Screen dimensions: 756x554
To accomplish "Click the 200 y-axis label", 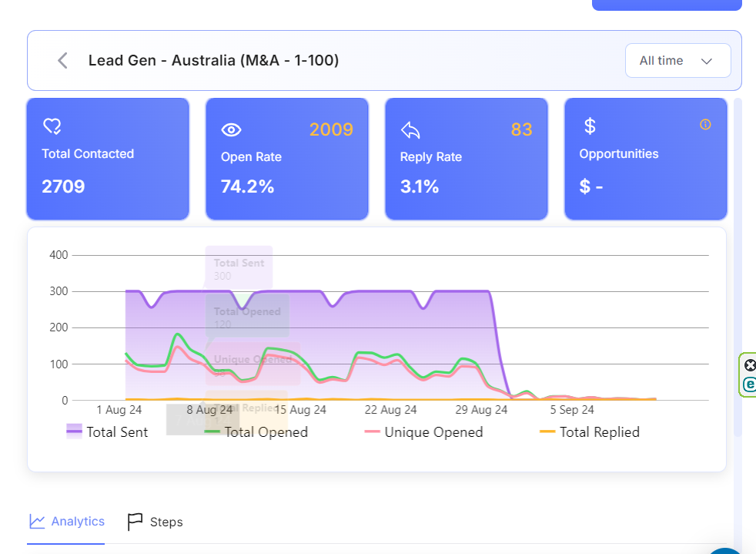I will pyautogui.click(x=59, y=327).
